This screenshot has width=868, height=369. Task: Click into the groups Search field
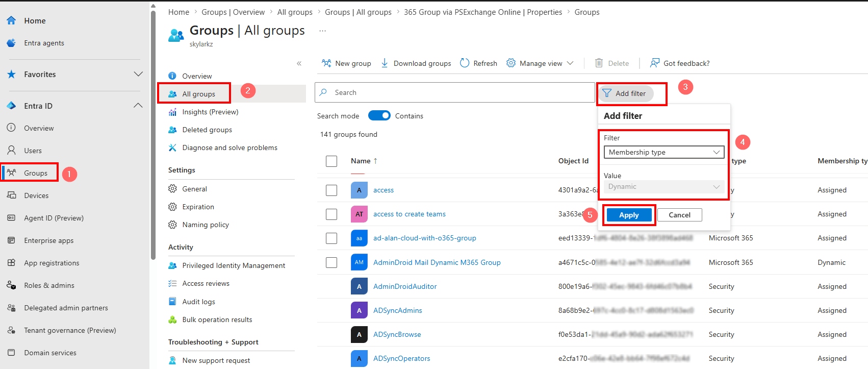click(x=455, y=92)
